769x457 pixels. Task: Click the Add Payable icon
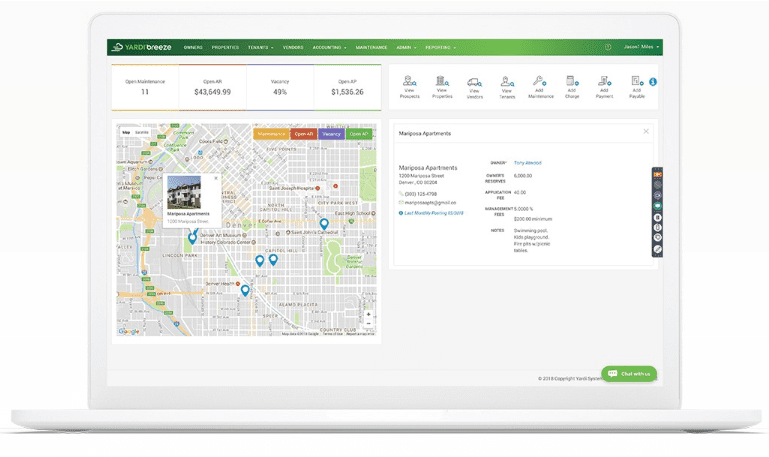click(637, 81)
